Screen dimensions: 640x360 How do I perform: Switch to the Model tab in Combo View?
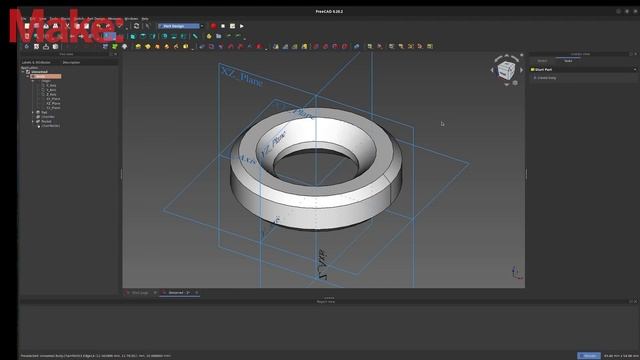pos(542,61)
